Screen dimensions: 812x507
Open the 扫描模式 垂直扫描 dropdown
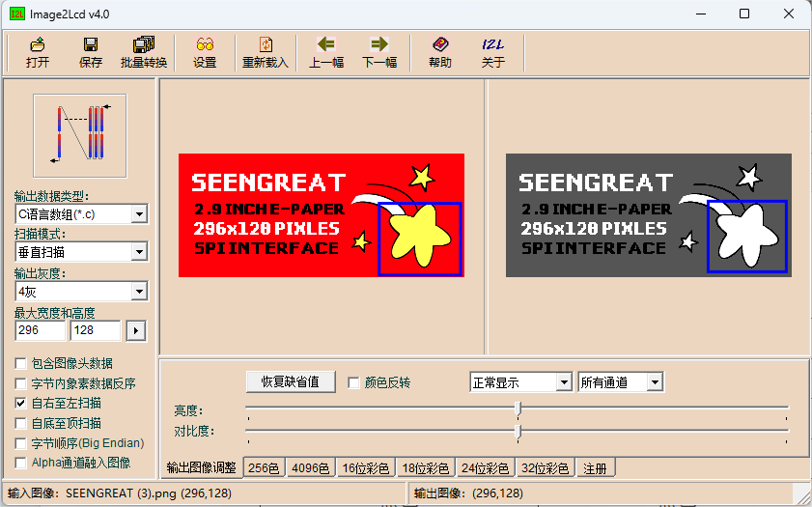coord(138,252)
